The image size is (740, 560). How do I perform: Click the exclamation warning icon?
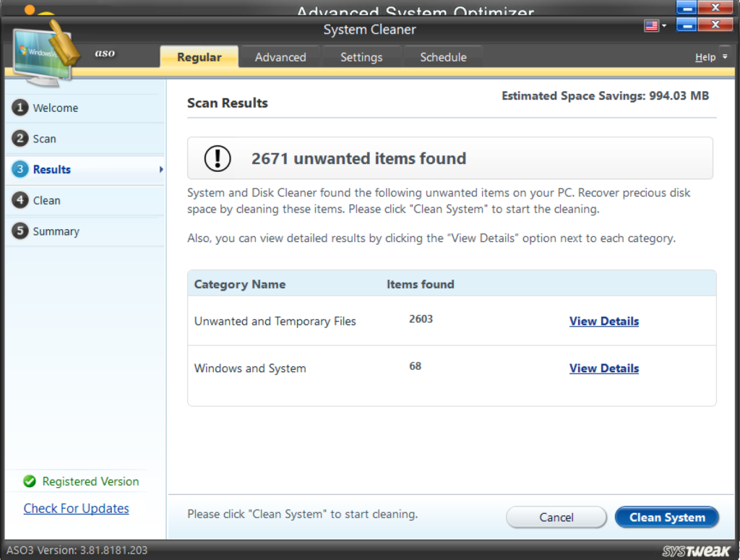click(x=218, y=158)
